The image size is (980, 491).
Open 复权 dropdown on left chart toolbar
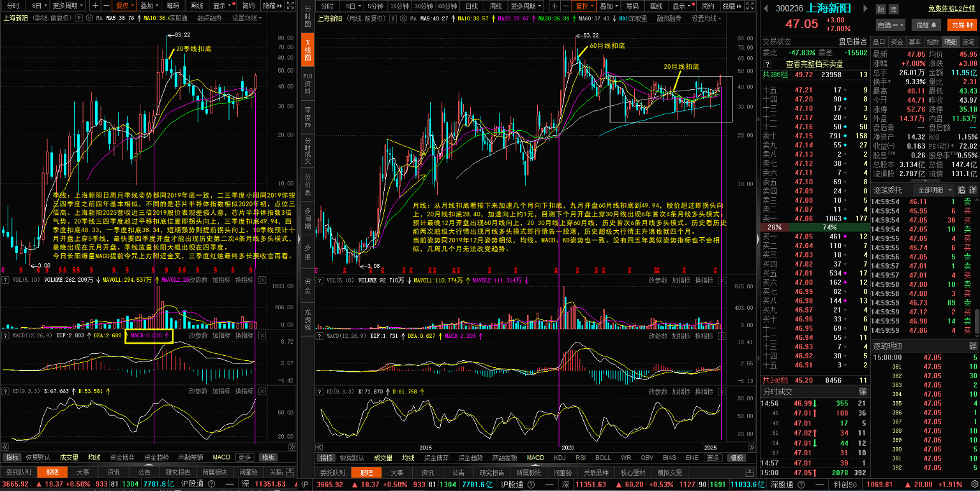click(x=124, y=6)
